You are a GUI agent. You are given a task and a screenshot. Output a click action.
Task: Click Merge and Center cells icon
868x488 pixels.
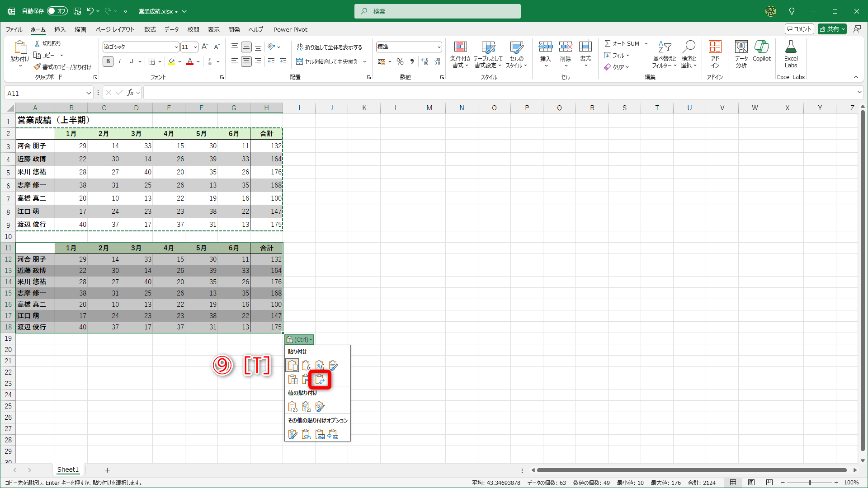(x=299, y=61)
